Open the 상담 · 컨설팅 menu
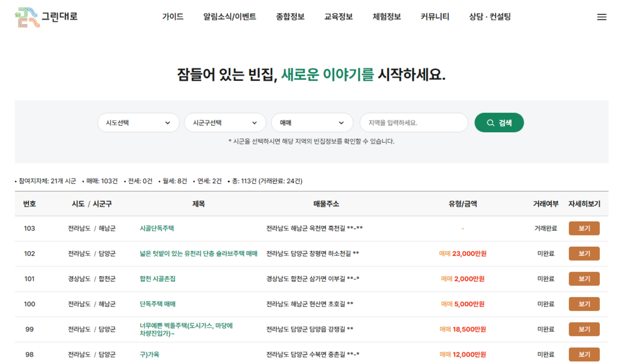 point(490,17)
